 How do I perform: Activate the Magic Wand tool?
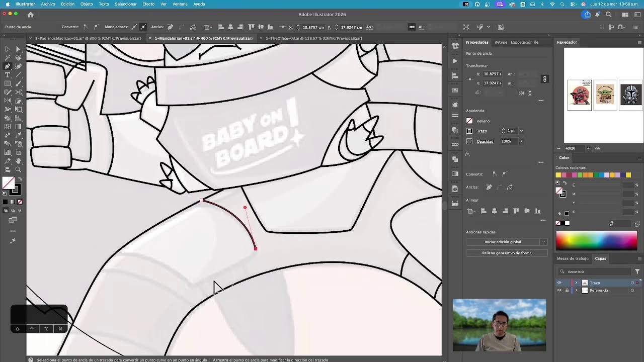tap(8, 58)
